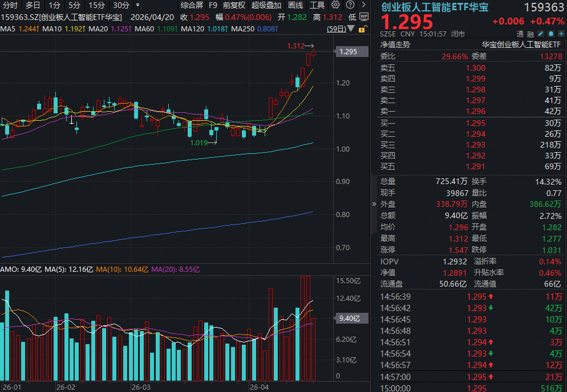567x392 pixels.
Task: Open the 工具 tools menu
Action: (318, 5)
